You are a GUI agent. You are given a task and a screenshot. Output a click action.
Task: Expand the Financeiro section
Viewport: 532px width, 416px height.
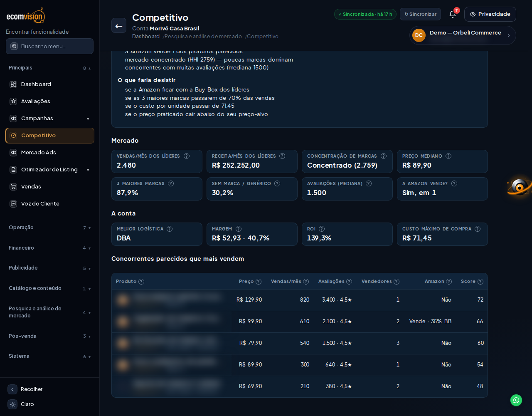[50, 248]
